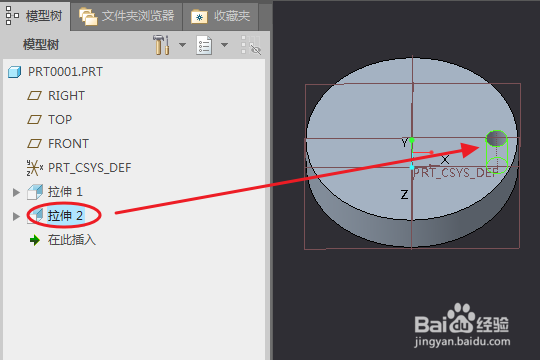Expand the 拉伸 1 feature
The image size is (540, 360).
coord(16,192)
